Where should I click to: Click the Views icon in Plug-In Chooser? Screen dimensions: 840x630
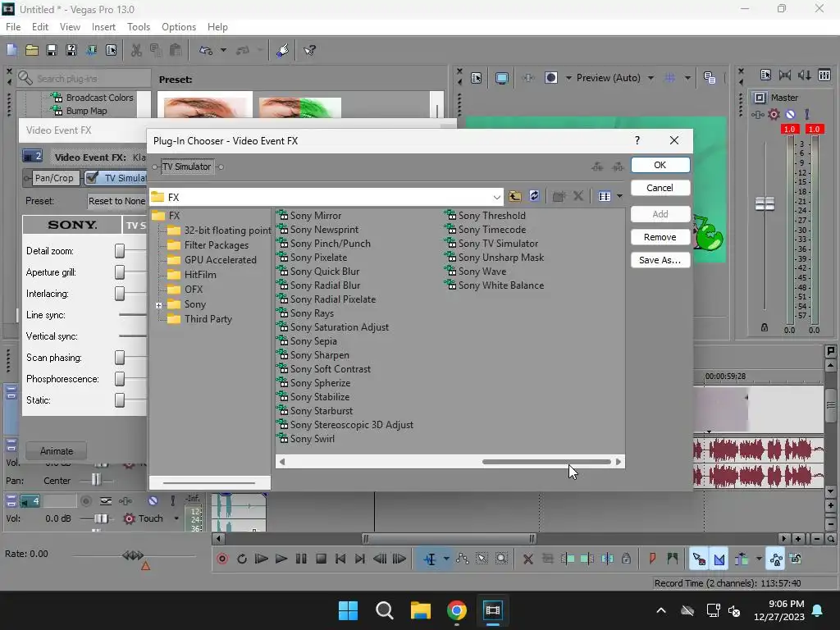(605, 197)
